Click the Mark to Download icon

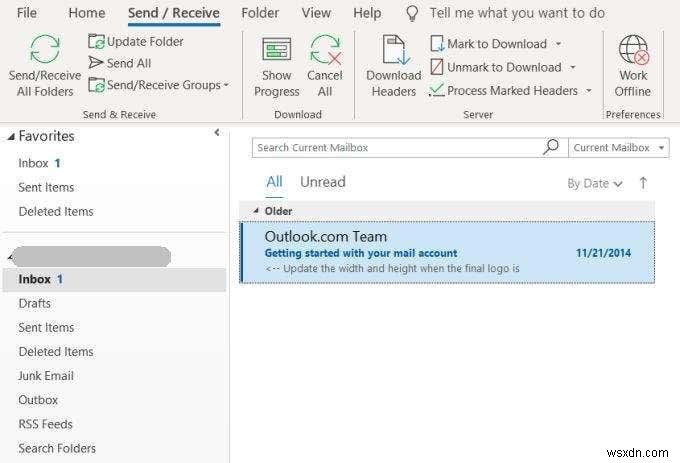coord(437,44)
